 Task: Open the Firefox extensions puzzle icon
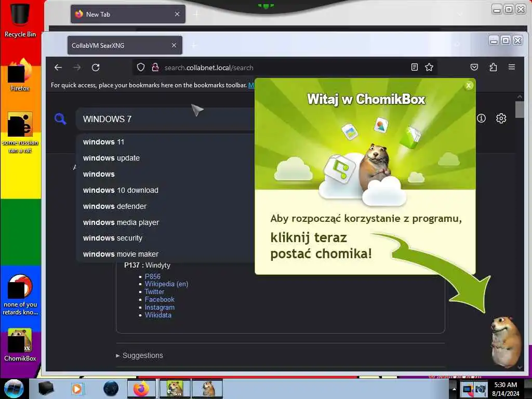pos(494,67)
